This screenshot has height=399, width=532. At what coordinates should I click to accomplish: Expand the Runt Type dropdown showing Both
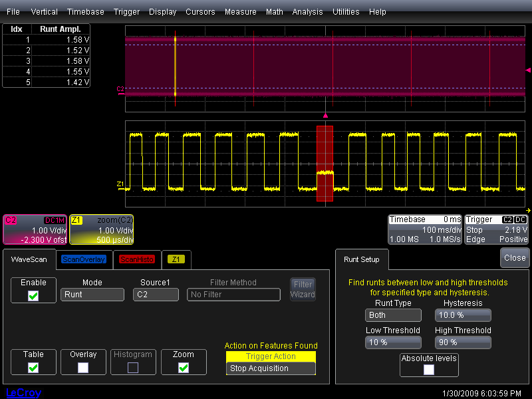pos(393,315)
